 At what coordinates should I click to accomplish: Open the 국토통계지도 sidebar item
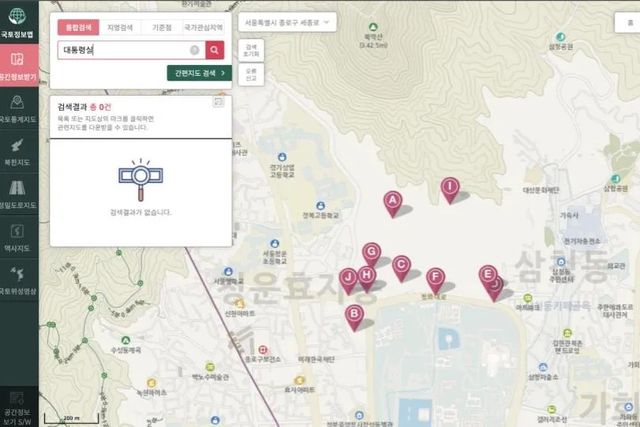pos(19,109)
